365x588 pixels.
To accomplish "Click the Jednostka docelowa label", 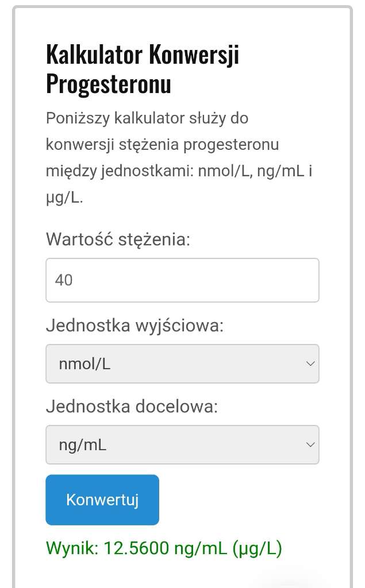I will (132, 407).
